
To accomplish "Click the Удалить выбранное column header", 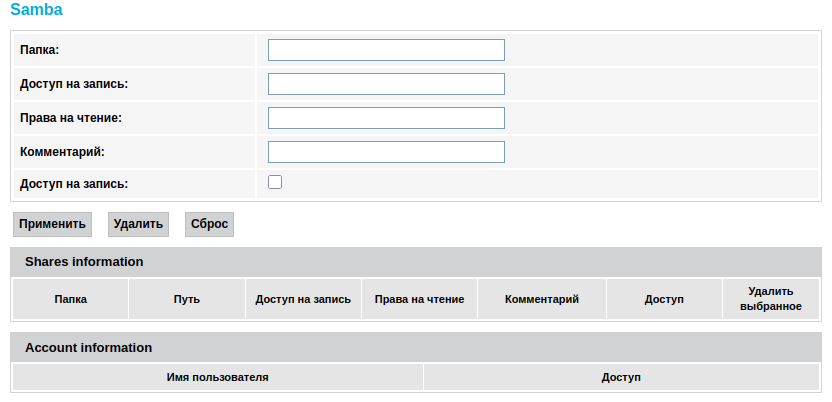I will [x=771, y=299].
